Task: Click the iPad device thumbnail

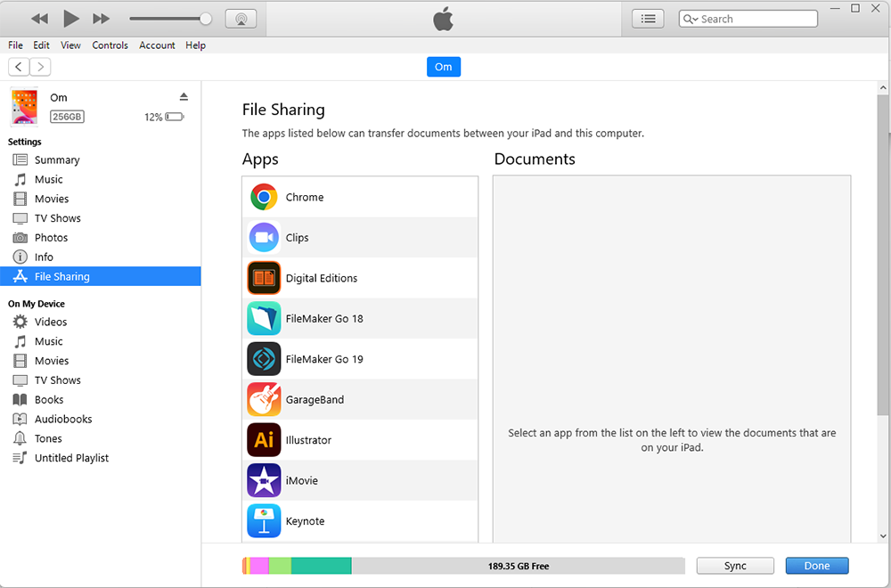Action: 24,106
